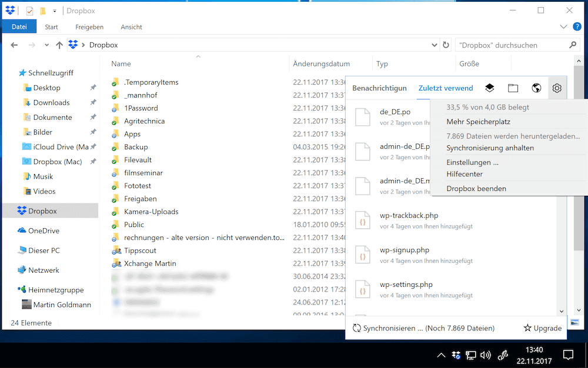Click the Upgrade star link
This screenshot has height=368, width=588.
coord(542,328)
